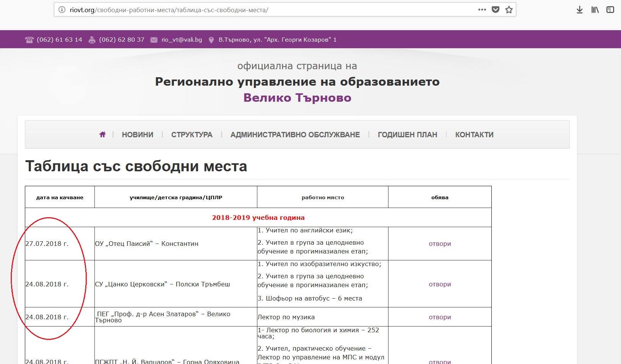This screenshot has width=621, height=364.
Task: Click fax number (062) 62 80 37
Action: (122, 39)
